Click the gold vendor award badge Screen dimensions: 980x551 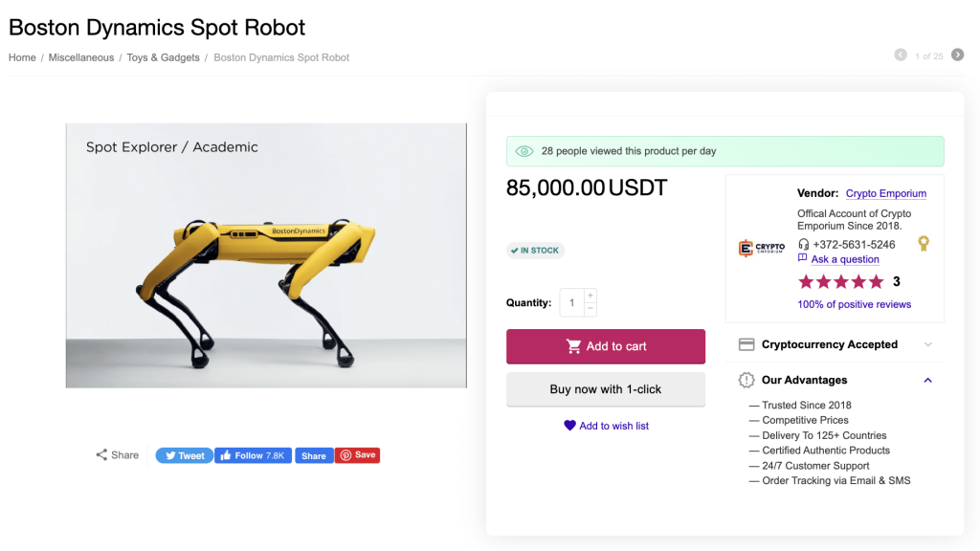(924, 244)
